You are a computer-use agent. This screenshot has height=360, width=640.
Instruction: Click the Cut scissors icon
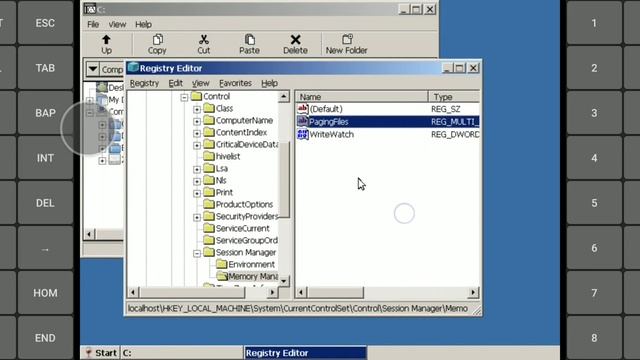click(203, 40)
